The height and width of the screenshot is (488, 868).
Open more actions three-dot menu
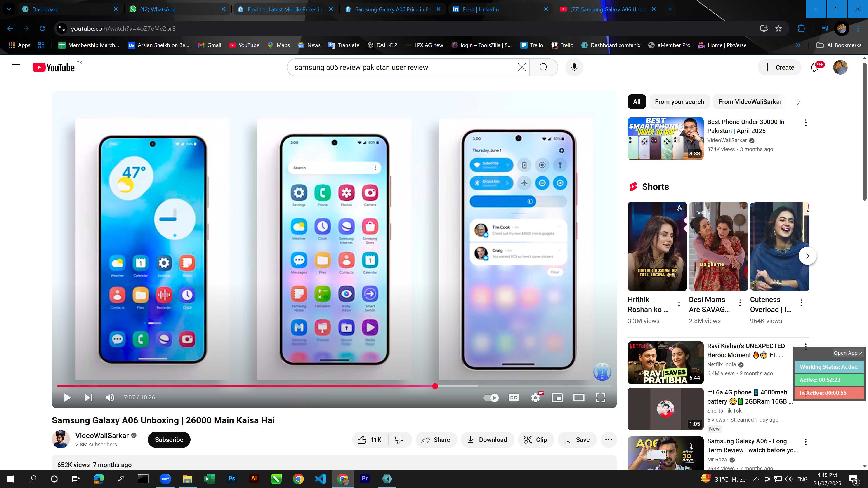[609, 439]
